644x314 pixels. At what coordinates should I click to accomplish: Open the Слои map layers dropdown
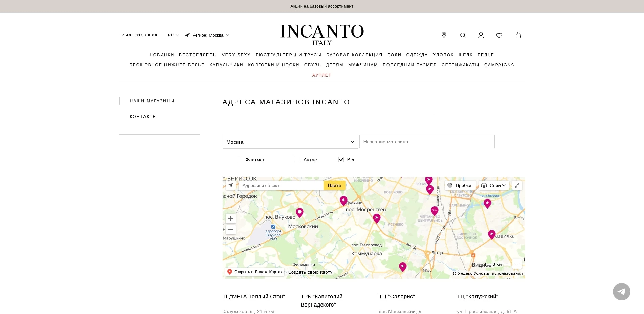tap(494, 185)
